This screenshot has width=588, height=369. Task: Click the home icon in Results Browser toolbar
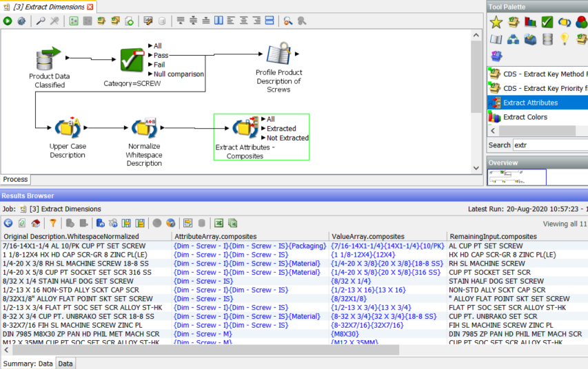tap(35, 223)
